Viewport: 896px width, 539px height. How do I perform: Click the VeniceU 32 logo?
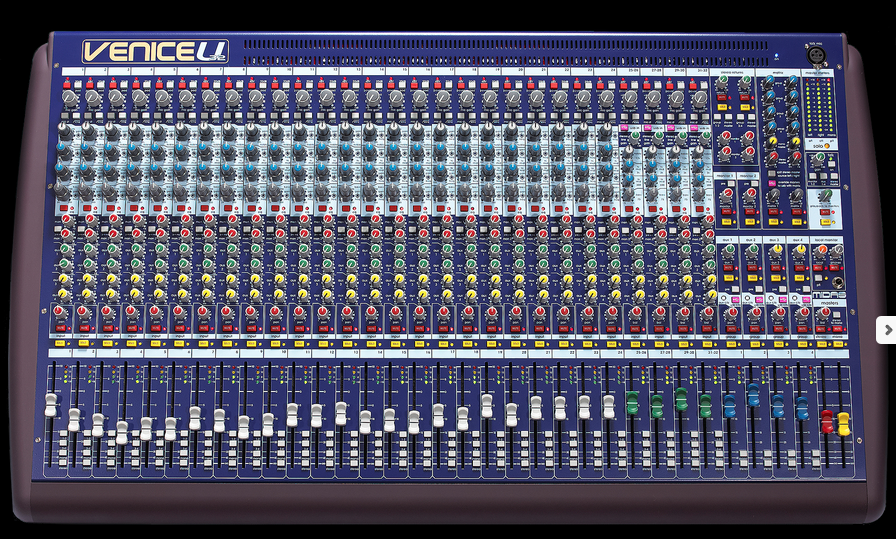(x=155, y=51)
